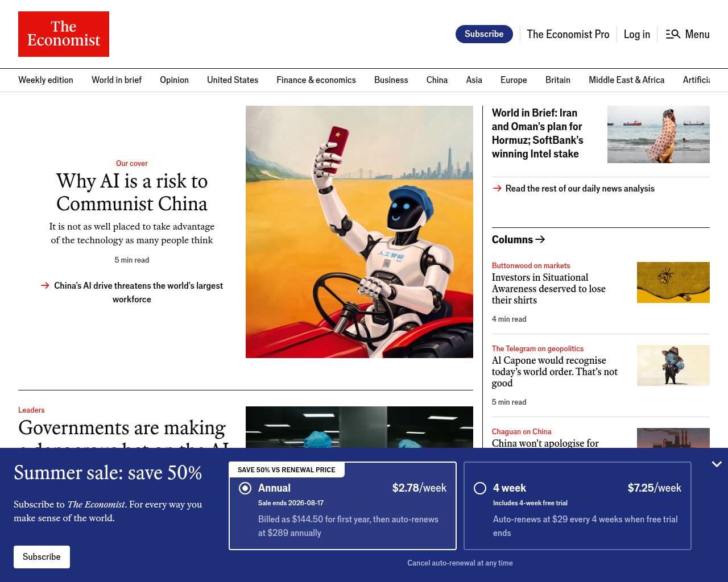This screenshot has height=582, width=728.
Task: Open the Weekly edition section
Action: pos(45,80)
